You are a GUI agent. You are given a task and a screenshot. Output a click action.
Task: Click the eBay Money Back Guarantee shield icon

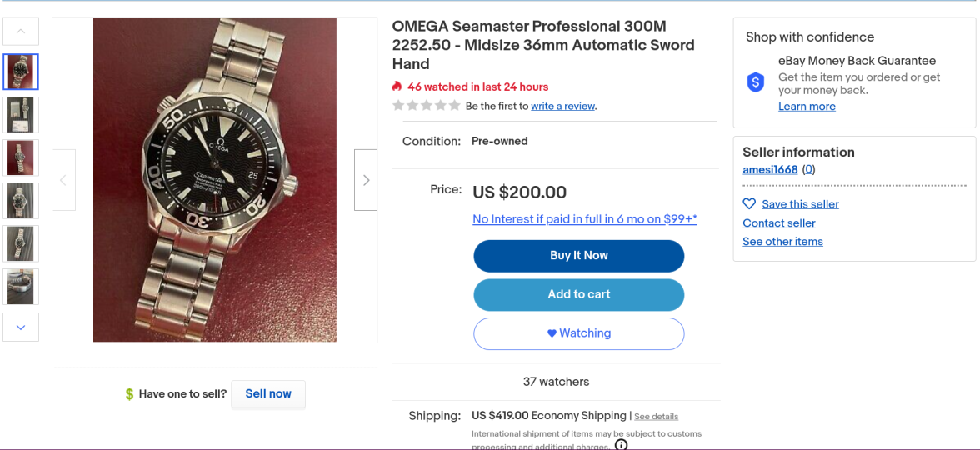(x=756, y=82)
